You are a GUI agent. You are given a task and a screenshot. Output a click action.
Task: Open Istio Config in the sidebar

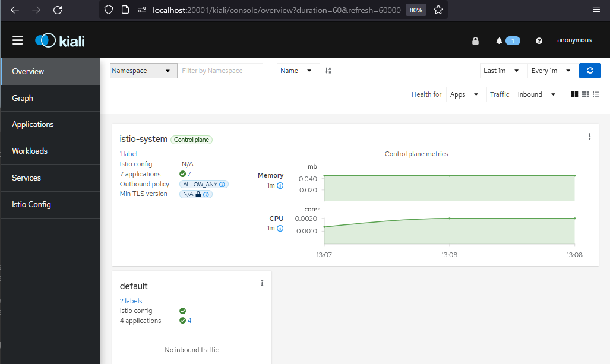coord(31,204)
